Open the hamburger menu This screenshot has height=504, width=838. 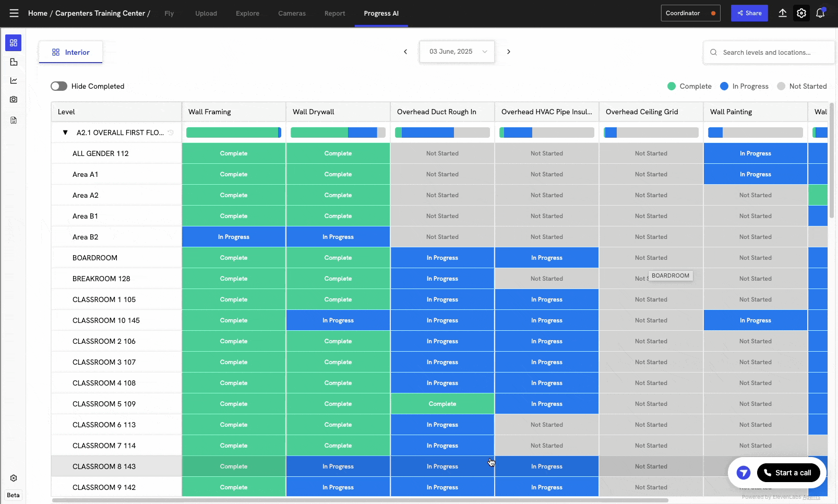tap(14, 13)
